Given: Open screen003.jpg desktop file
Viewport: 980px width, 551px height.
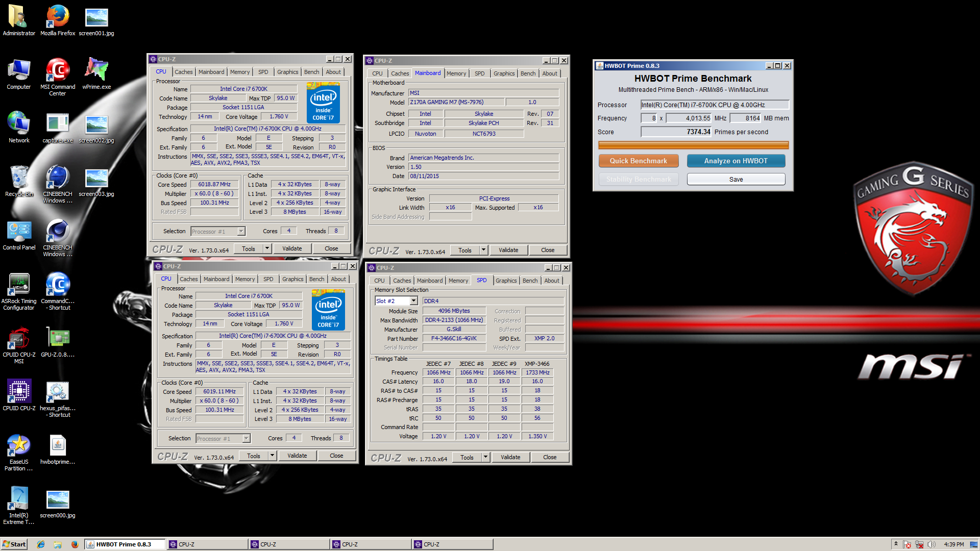Looking at the screenshot, I should click(x=96, y=181).
